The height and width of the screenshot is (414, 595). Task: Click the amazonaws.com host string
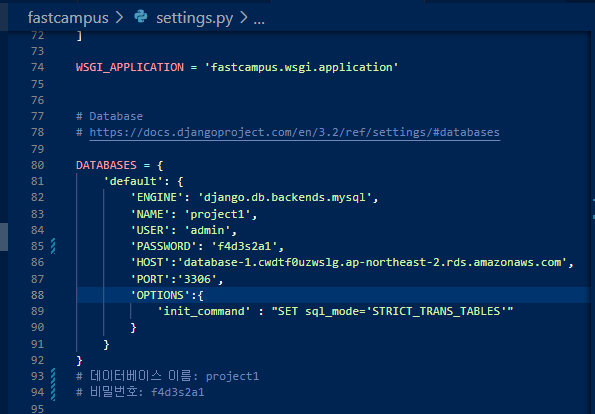(x=372, y=263)
